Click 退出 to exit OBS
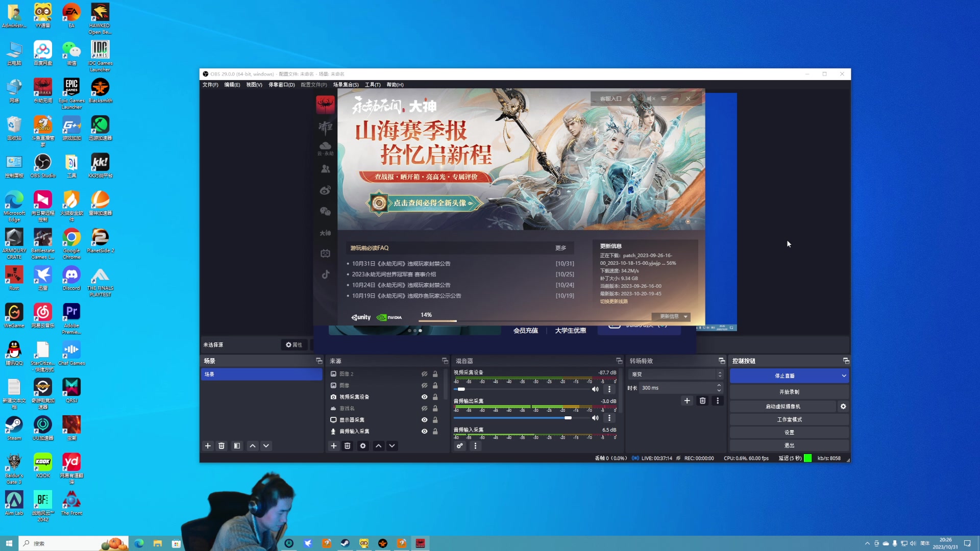The width and height of the screenshot is (980, 551). tap(789, 445)
